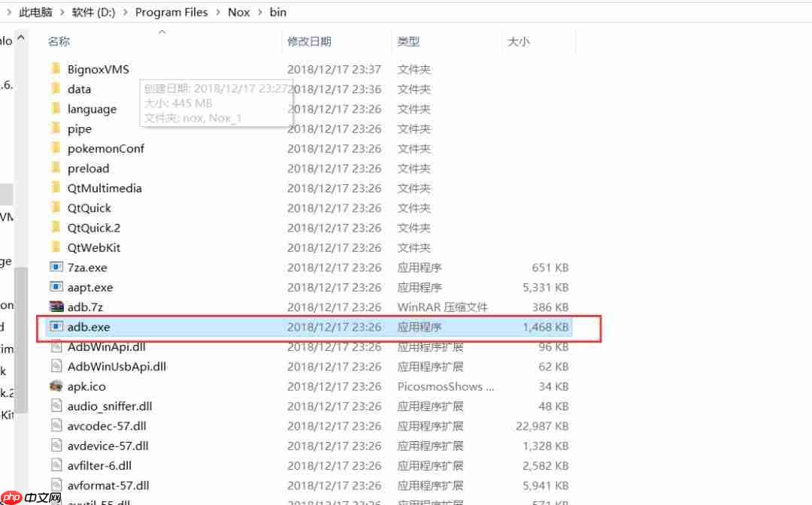
Task: Click the avcodec-57.dll extension icon
Action: pos(57,426)
